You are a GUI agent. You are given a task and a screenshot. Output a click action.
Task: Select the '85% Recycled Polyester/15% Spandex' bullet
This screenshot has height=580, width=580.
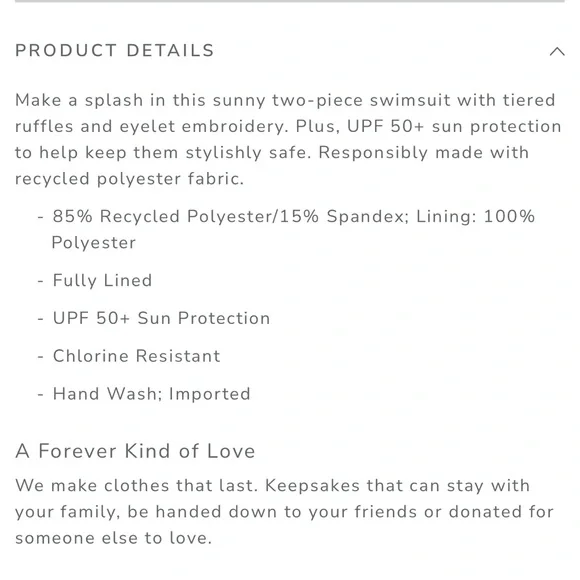(293, 229)
